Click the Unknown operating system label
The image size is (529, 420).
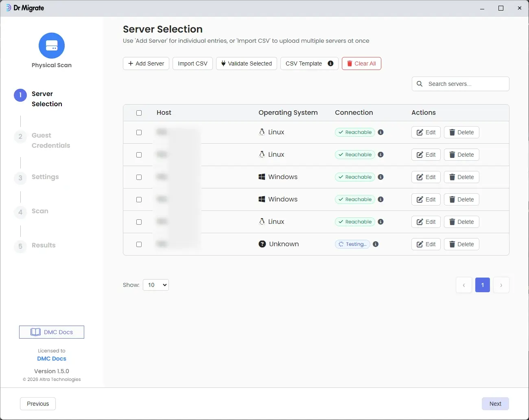(284, 244)
